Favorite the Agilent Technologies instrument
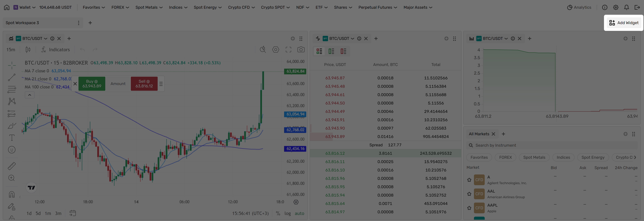644x221 pixels. pos(469,180)
